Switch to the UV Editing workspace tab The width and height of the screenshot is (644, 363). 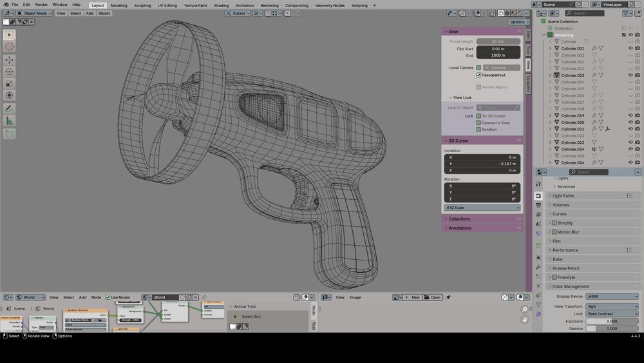(167, 5)
